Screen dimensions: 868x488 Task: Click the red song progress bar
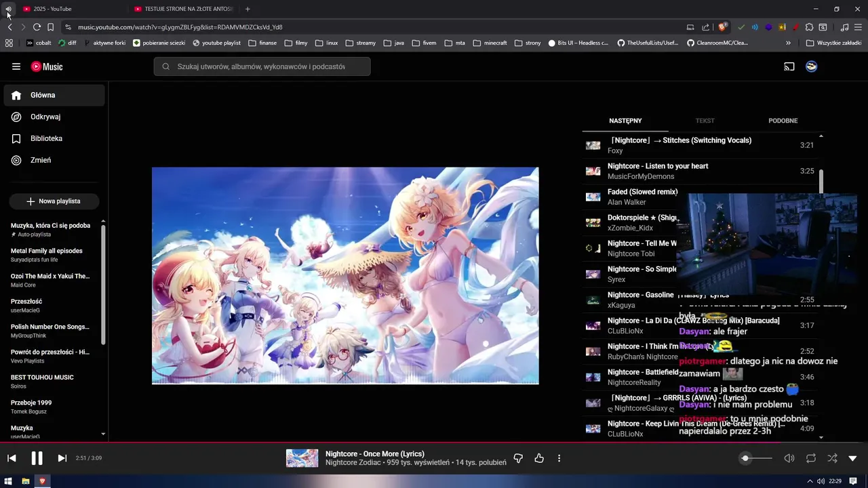coord(434,443)
